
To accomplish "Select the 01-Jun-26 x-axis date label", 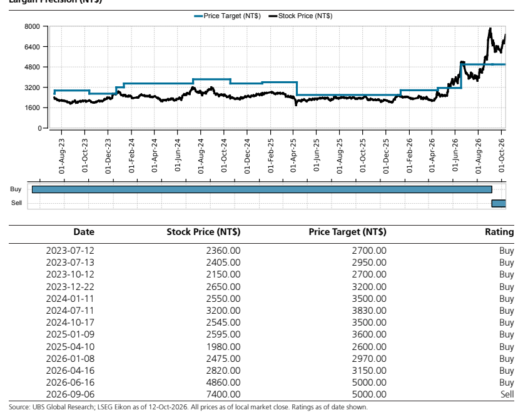I will 455,156.
